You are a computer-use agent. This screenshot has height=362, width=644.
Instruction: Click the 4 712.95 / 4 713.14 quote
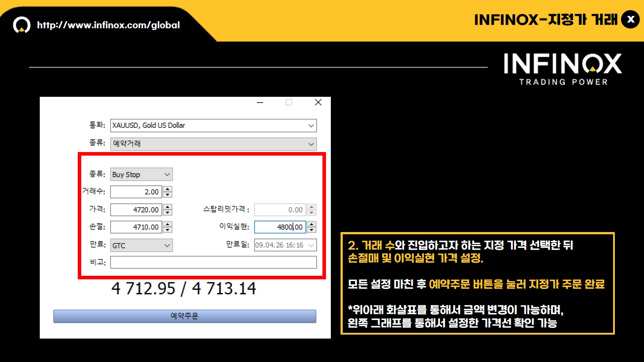(184, 289)
